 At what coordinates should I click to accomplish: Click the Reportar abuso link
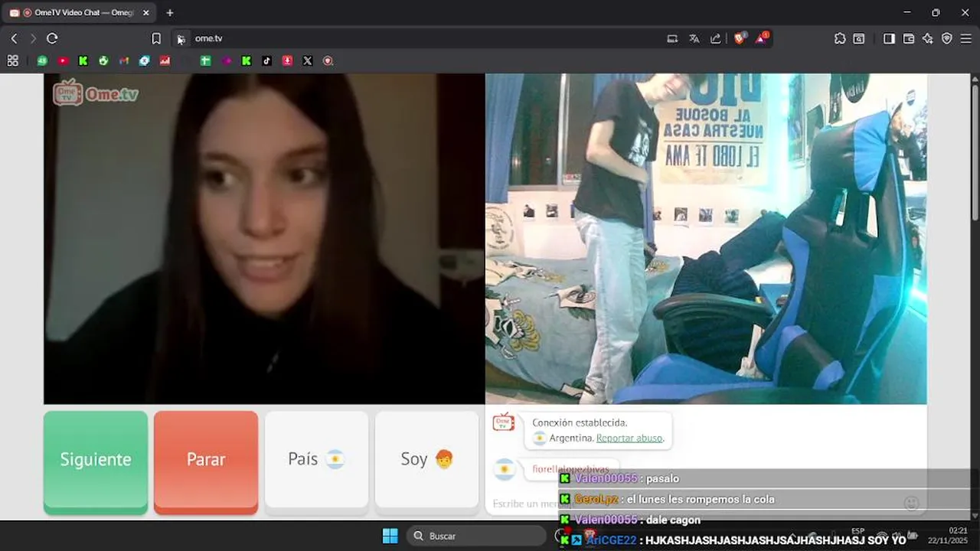pos(629,439)
